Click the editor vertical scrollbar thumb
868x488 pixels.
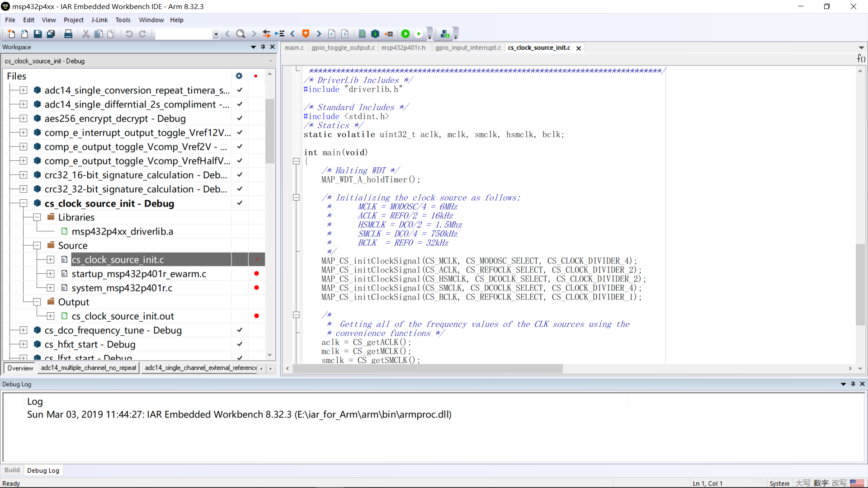coord(860,285)
